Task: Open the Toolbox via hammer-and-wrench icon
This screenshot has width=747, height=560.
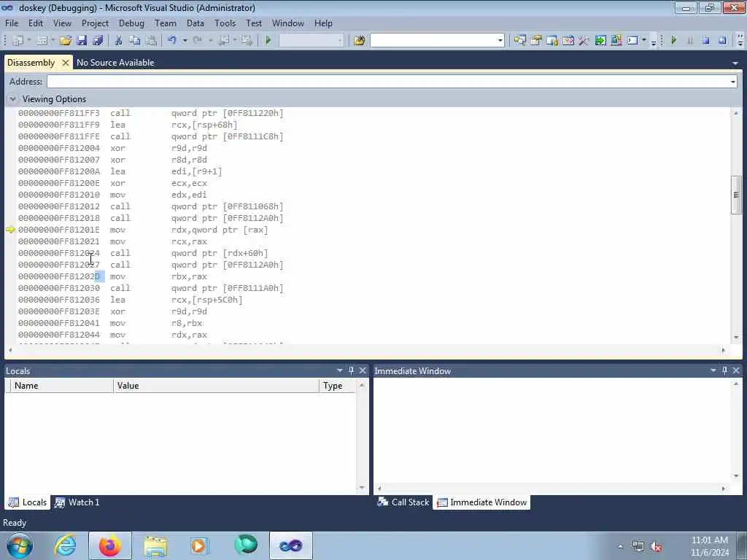Action: tap(584, 41)
